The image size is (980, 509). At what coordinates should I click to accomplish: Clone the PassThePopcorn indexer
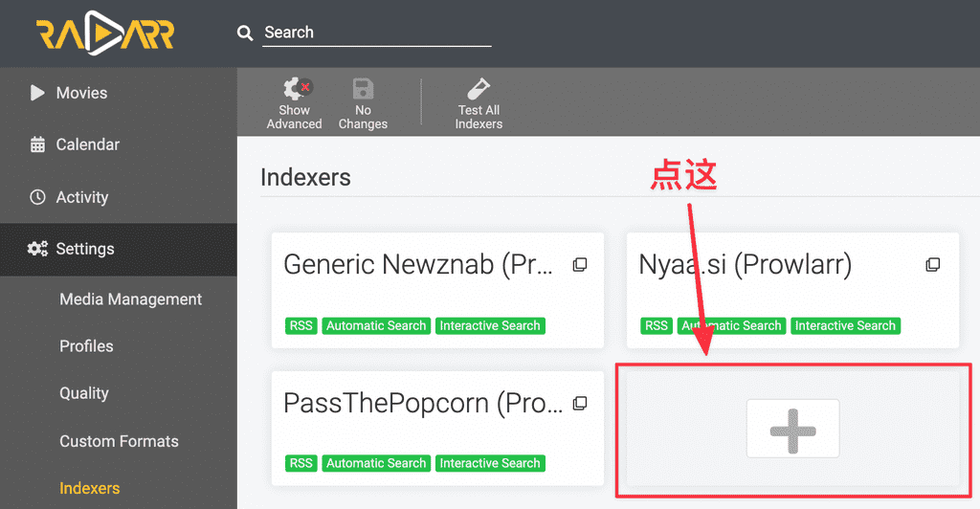click(579, 404)
